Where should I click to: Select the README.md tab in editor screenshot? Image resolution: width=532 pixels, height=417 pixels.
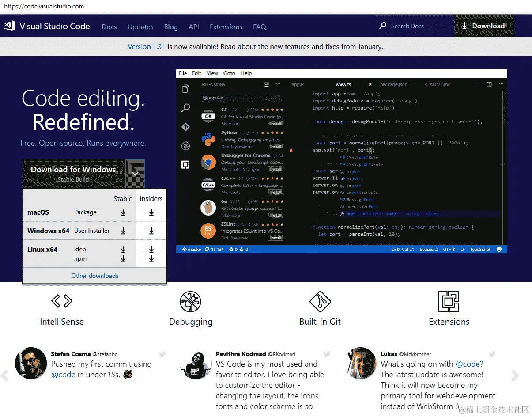[438, 84]
